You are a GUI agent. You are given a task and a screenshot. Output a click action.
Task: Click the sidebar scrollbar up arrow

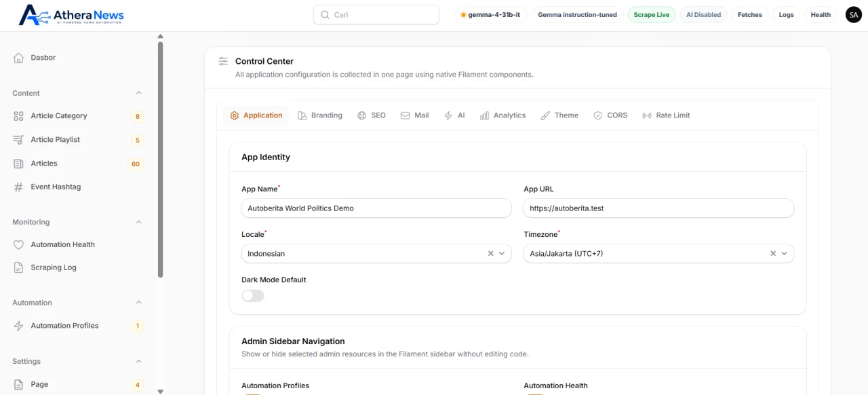[x=161, y=36]
